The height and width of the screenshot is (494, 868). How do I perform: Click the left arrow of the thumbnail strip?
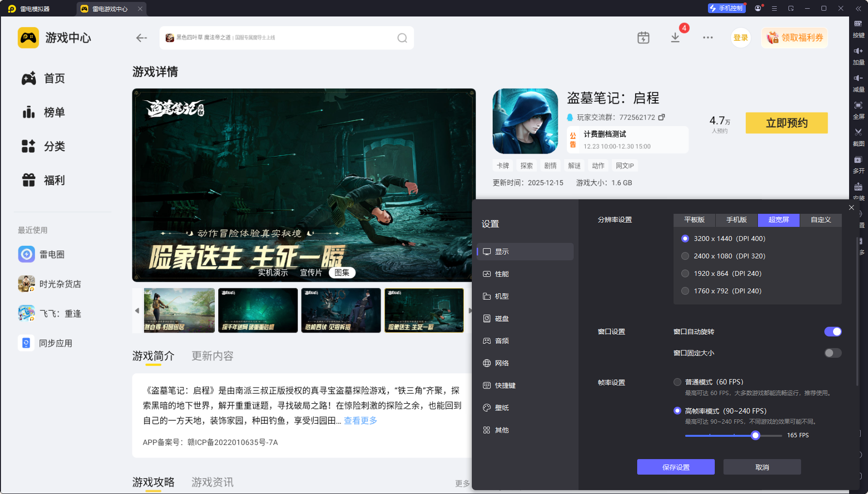click(137, 310)
